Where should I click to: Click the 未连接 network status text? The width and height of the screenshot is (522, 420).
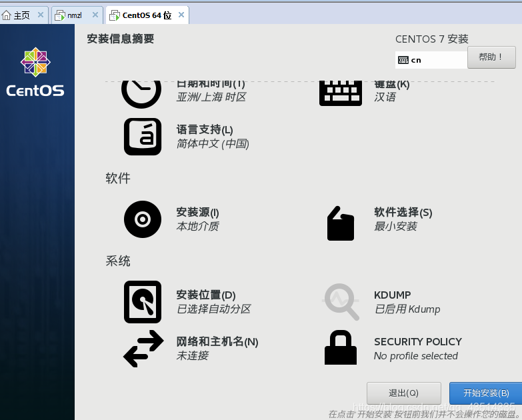pyautogui.click(x=193, y=356)
